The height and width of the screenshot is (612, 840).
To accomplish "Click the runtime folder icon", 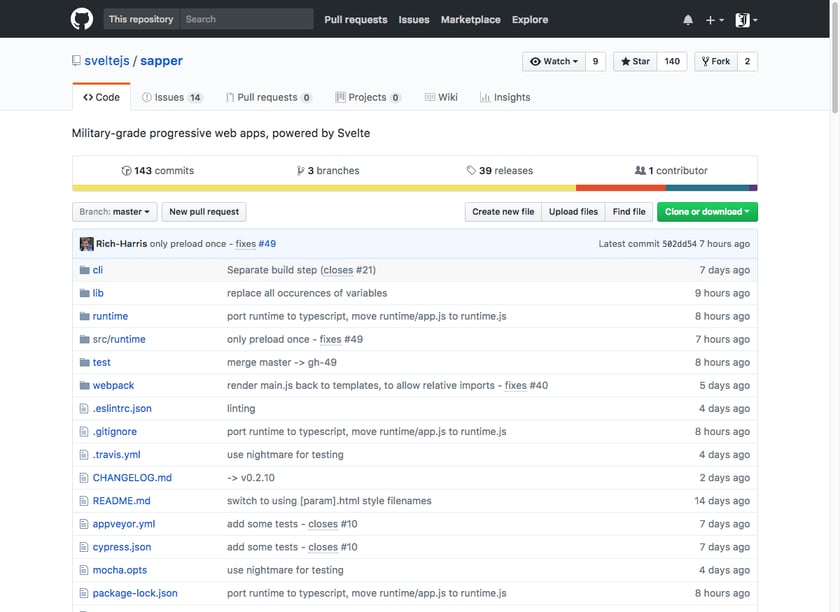I will point(84,316).
